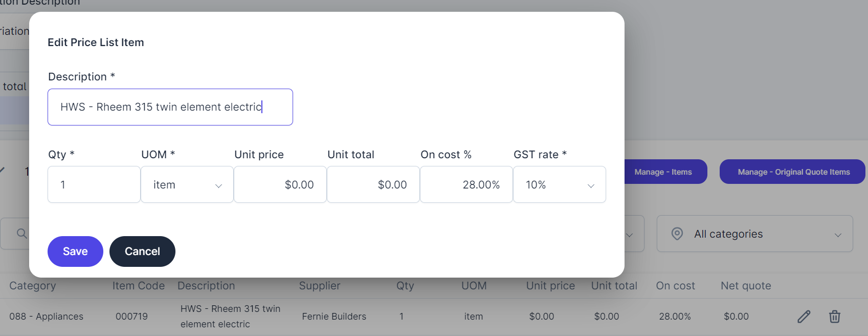Save the price list item
The image size is (868, 336).
tap(75, 251)
